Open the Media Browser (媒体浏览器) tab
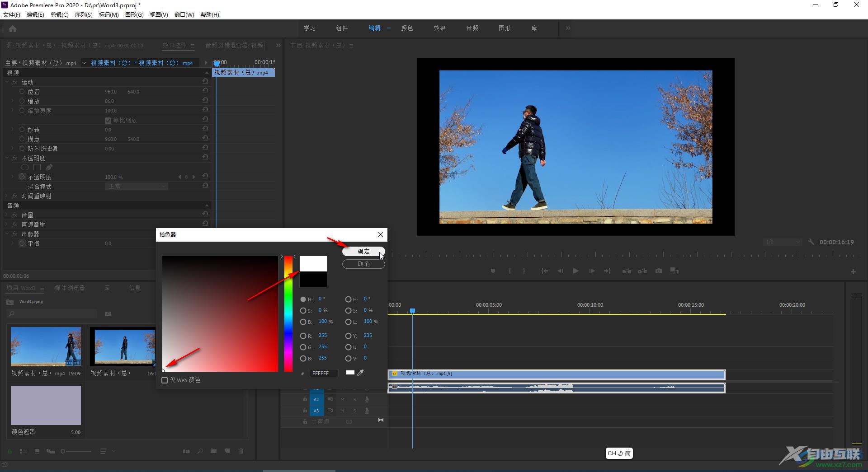The width and height of the screenshot is (868, 472). pos(70,288)
